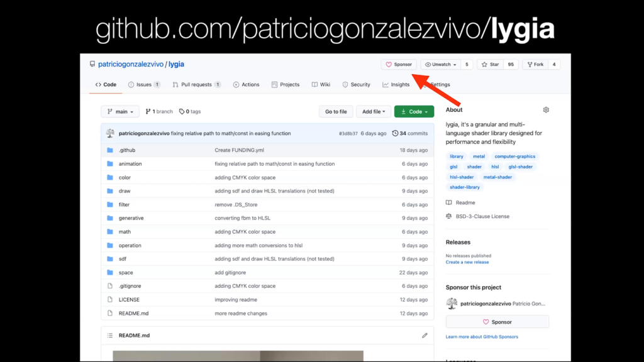The width and height of the screenshot is (644, 362).
Task: Click the pencil icon to edit README.md
Action: tap(425, 336)
